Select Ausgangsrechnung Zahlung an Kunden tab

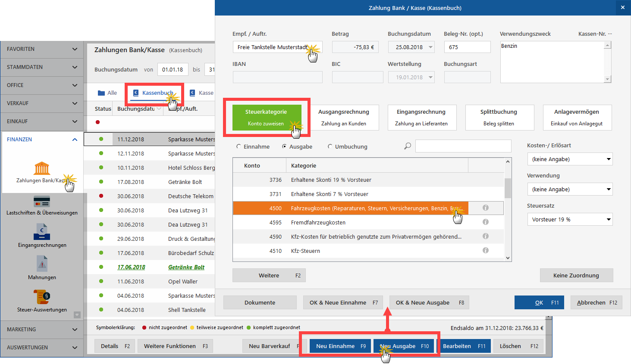pyautogui.click(x=344, y=118)
